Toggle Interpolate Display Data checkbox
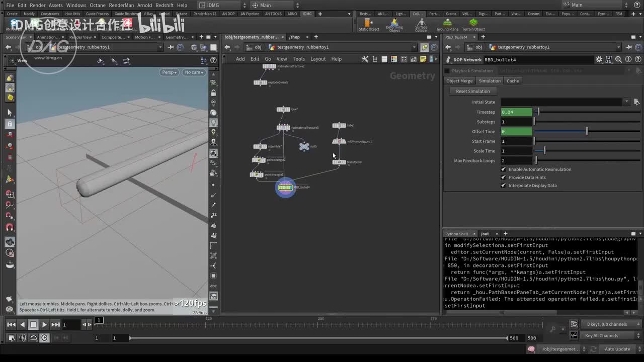The height and width of the screenshot is (362, 644). [504, 186]
